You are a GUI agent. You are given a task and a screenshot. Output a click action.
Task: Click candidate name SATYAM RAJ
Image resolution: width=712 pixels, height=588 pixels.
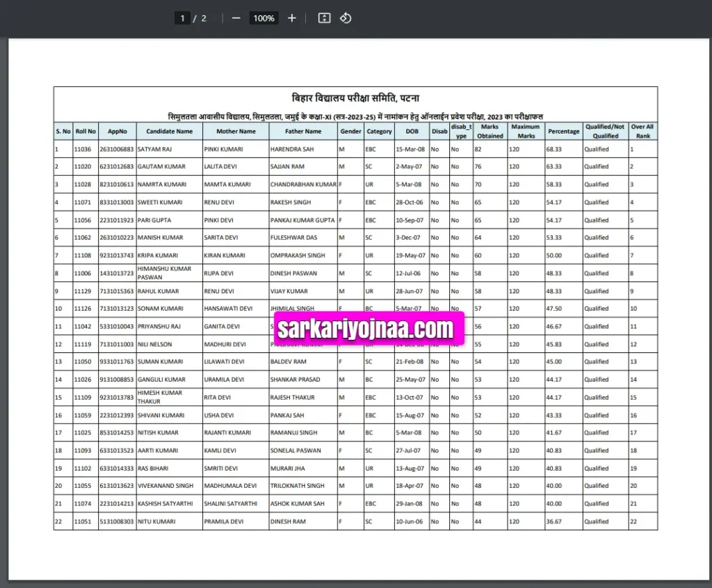tap(155, 149)
